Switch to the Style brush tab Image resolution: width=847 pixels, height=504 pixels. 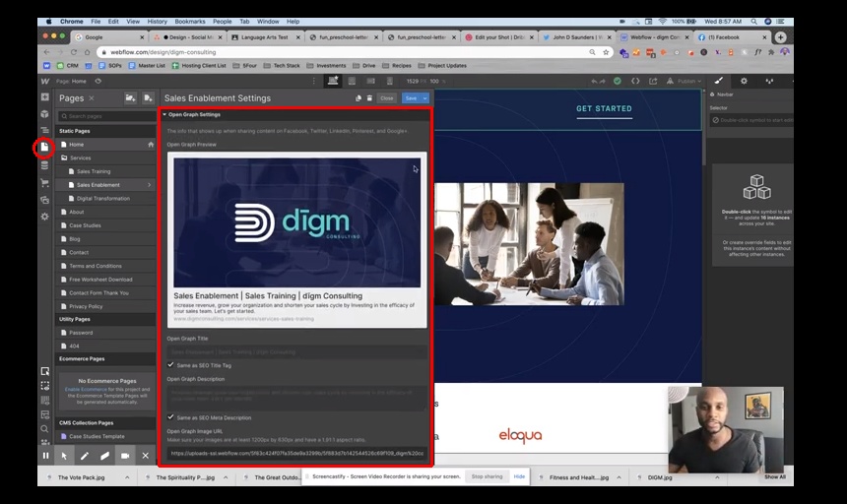point(718,81)
